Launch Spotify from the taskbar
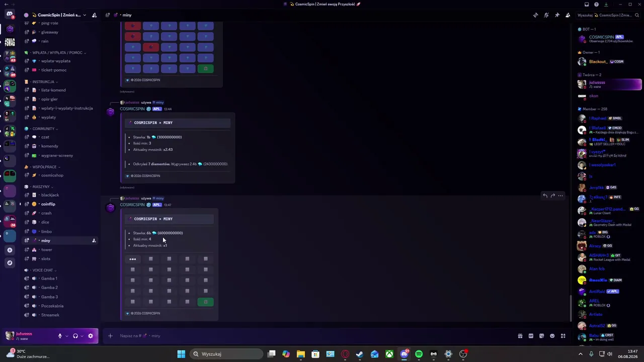This screenshot has height=362, width=644. (x=419, y=354)
